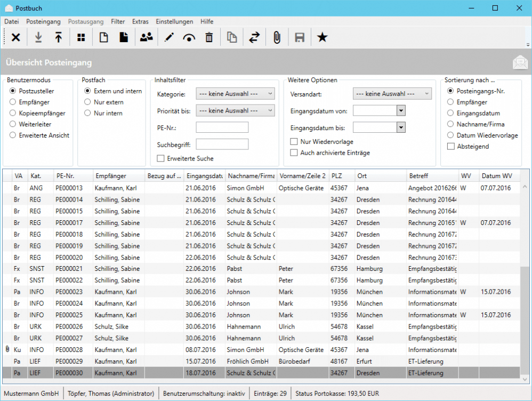This screenshot has height=401, width=532.
Task: Sort by Datum Wiedervorlage radio
Action: (x=450, y=135)
